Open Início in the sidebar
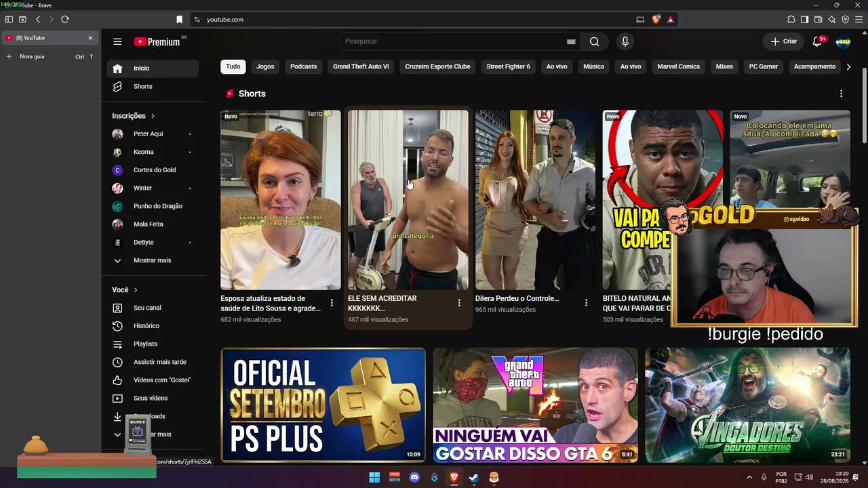Screen dimensions: 868x488 click(x=153, y=68)
